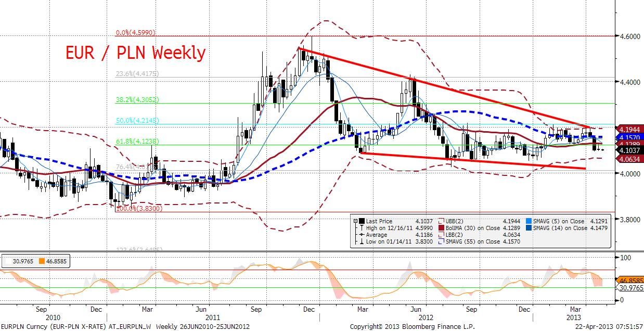Click the EUR / PLN Weekly title annotation
Screen dimensions: 644x331
point(135,53)
